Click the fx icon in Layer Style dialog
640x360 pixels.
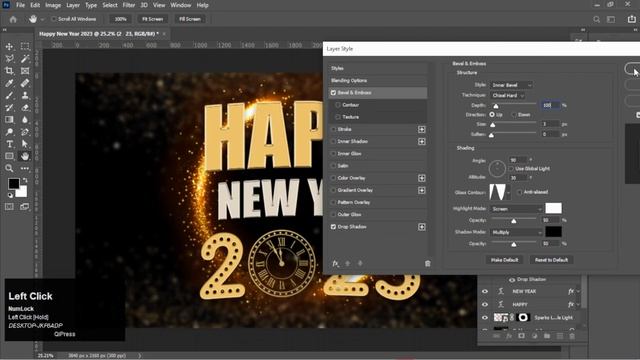coord(335,264)
